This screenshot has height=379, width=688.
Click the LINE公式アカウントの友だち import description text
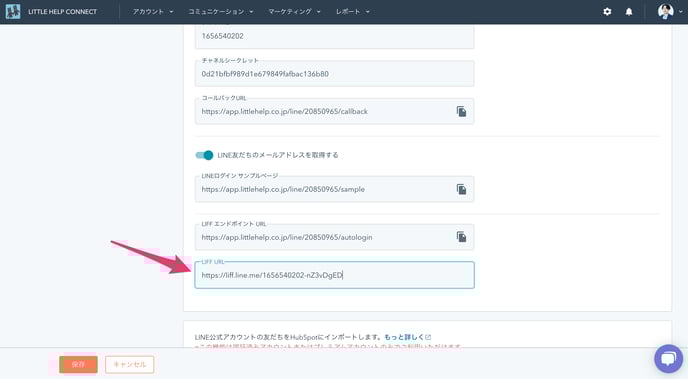289,337
